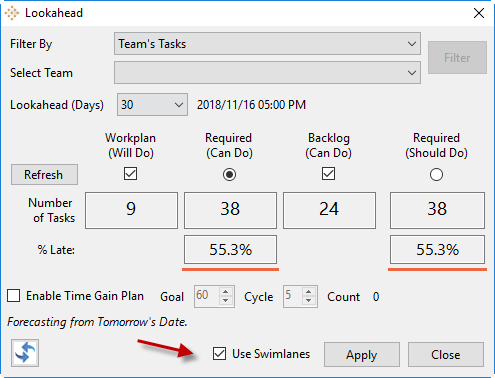Viewport: 495px width, 378px height.
Task: Click the Filter button
Action: 457,58
